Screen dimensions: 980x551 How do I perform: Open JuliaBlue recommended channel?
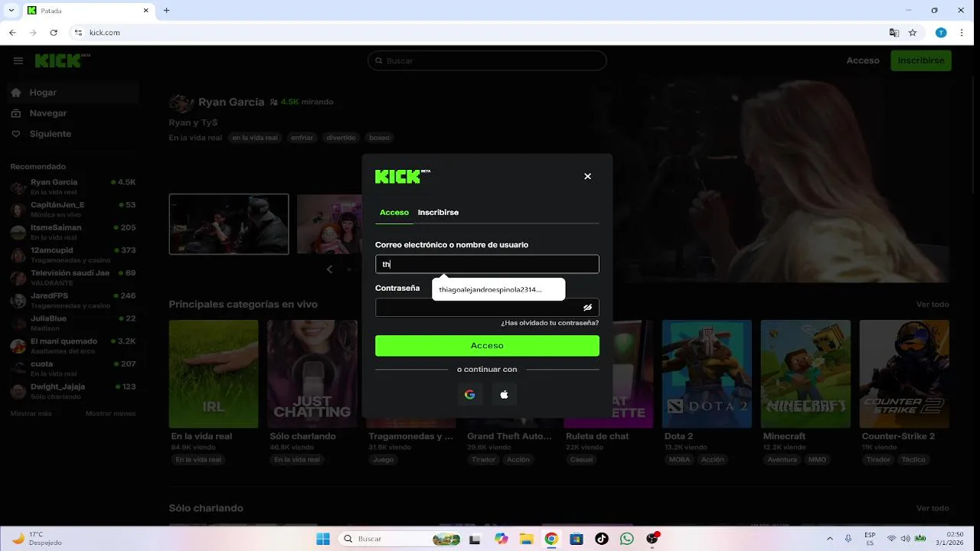[x=73, y=323]
